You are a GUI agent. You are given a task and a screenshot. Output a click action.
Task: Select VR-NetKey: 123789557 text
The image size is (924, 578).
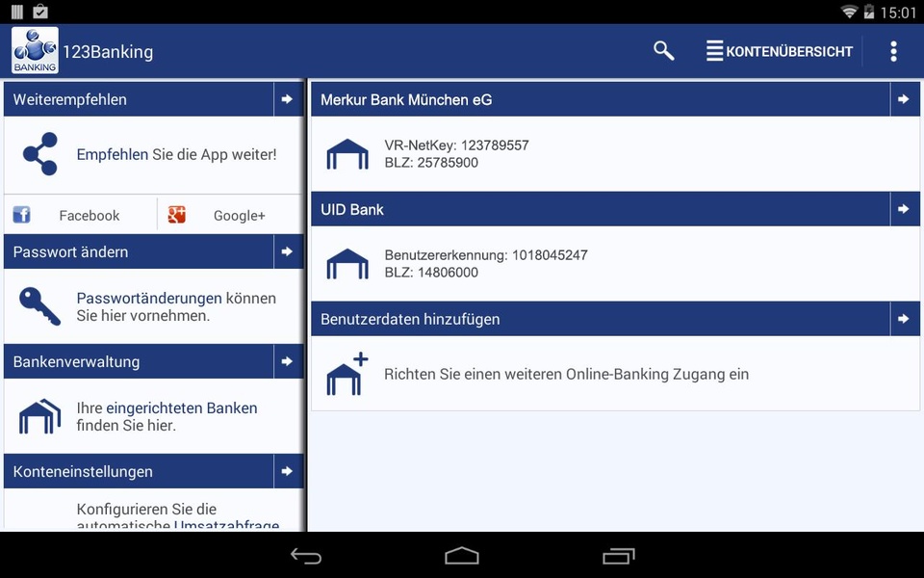pos(456,145)
